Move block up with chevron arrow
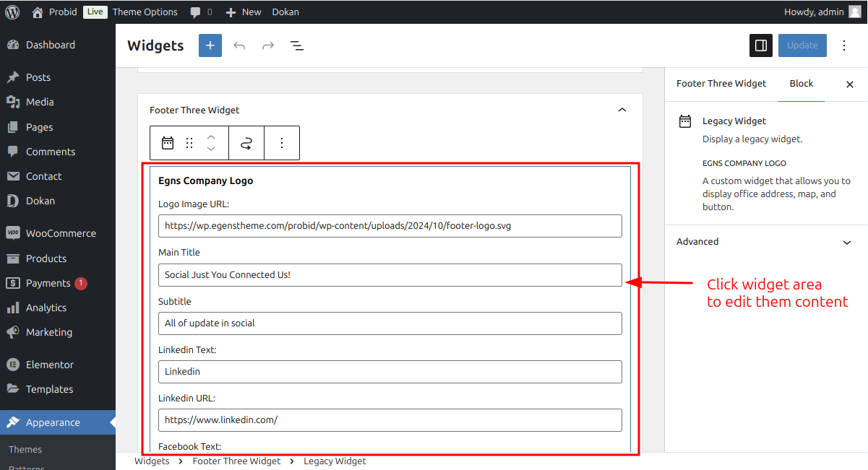The image size is (868, 470). click(x=211, y=137)
